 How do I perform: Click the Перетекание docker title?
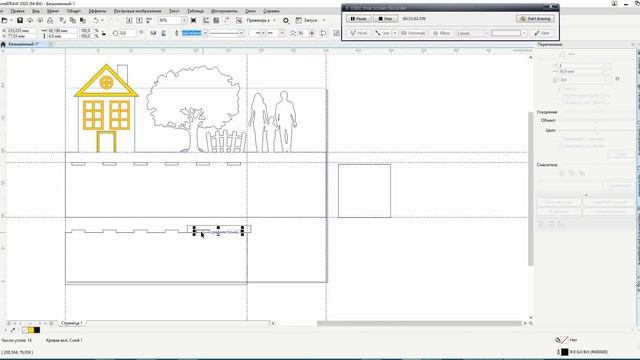[549, 44]
